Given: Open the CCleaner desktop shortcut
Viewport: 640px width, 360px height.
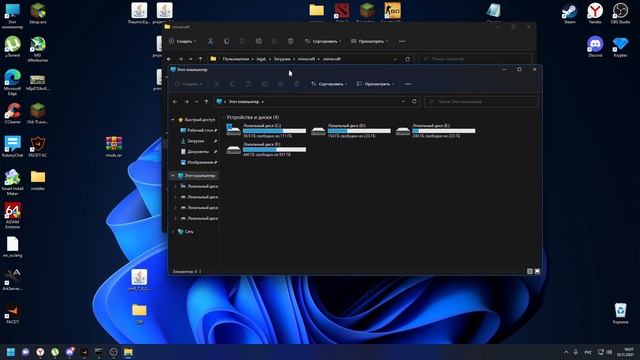Looking at the screenshot, I should [x=12, y=113].
